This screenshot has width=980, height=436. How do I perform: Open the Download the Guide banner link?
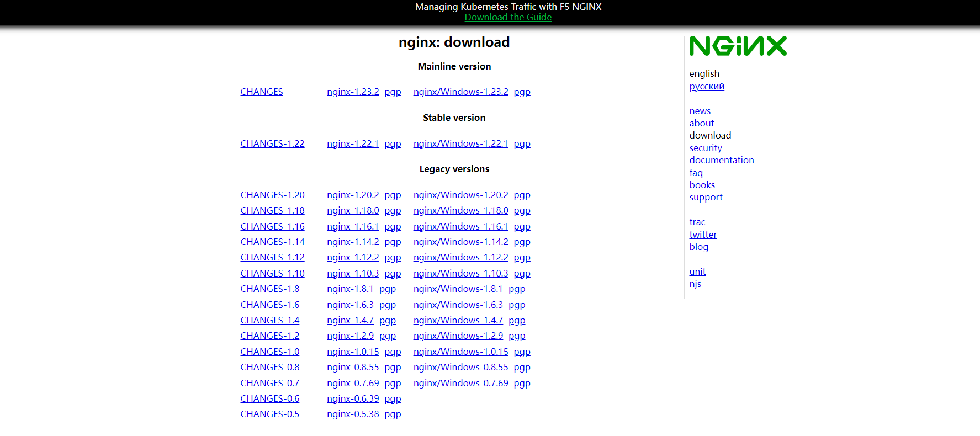point(508,17)
